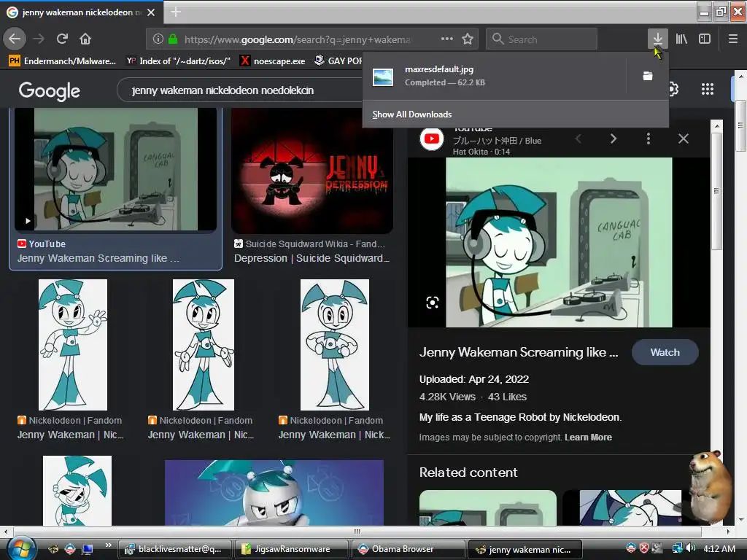Click the network connection tray icon
This screenshot has height=560, width=747.
coord(677,548)
